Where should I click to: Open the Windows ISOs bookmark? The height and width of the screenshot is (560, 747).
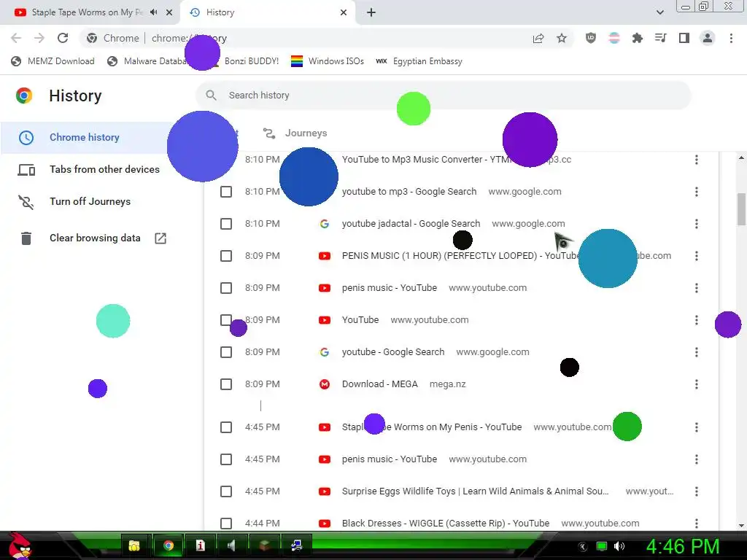[328, 61]
